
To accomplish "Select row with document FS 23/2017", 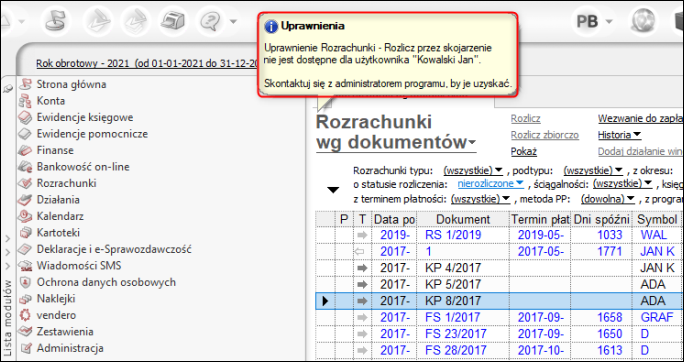I will 499,334.
